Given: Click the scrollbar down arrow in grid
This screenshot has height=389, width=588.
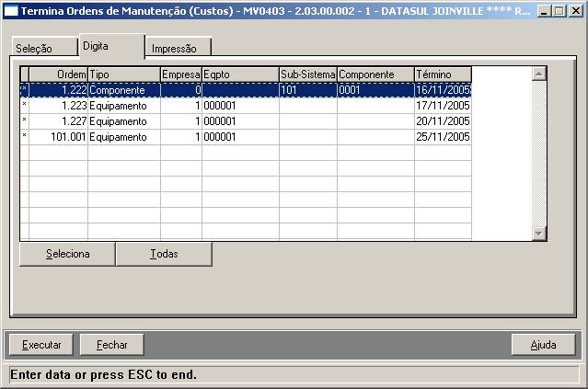Looking at the screenshot, I should [x=539, y=234].
